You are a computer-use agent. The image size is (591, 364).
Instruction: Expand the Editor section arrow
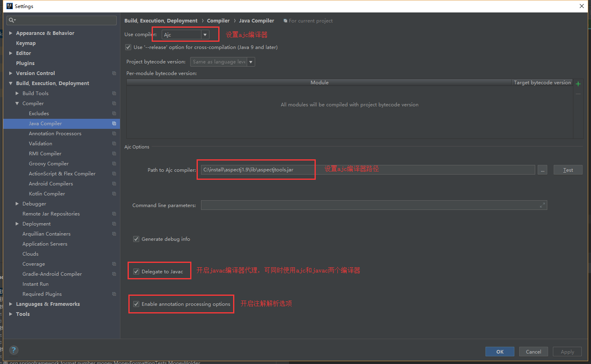pyautogui.click(x=11, y=53)
